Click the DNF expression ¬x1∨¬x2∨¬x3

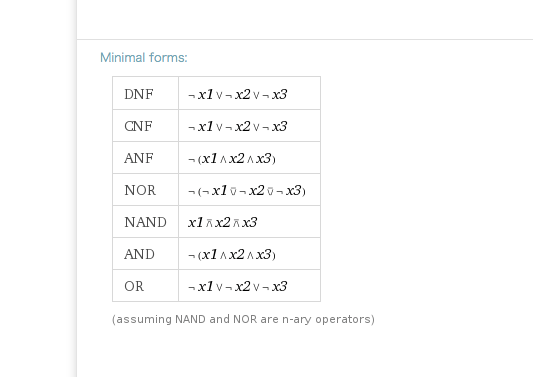point(238,94)
